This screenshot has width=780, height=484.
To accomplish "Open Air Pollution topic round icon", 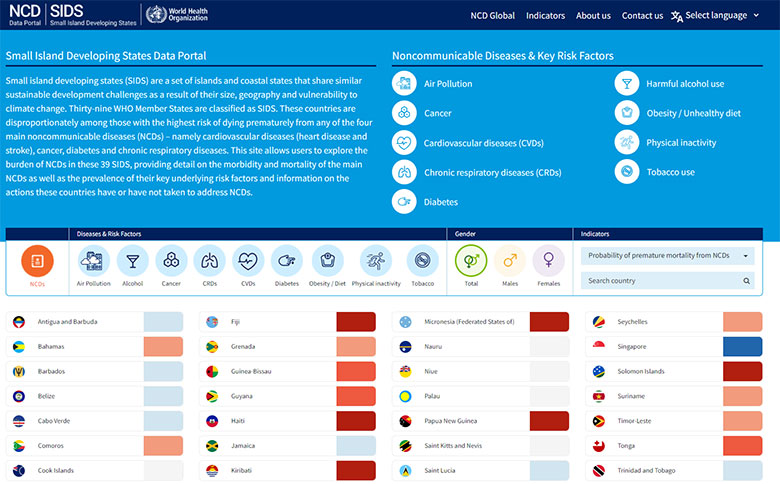I will click(404, 84).
